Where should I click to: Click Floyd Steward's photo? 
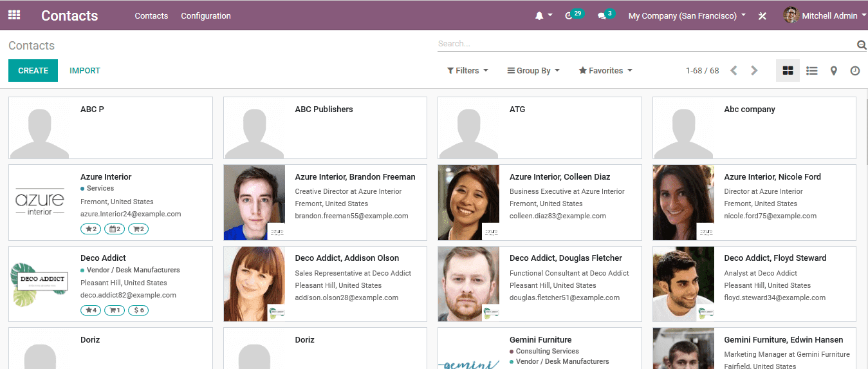point(683,284)
